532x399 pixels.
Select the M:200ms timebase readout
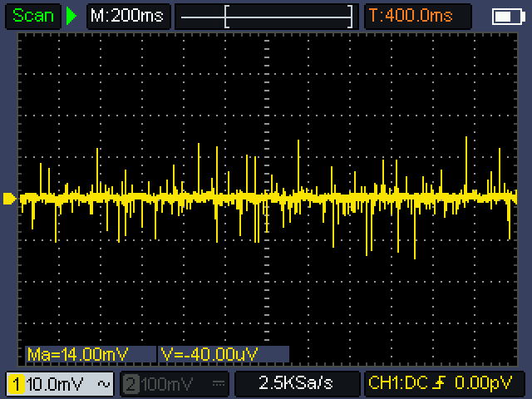(127, 16)
